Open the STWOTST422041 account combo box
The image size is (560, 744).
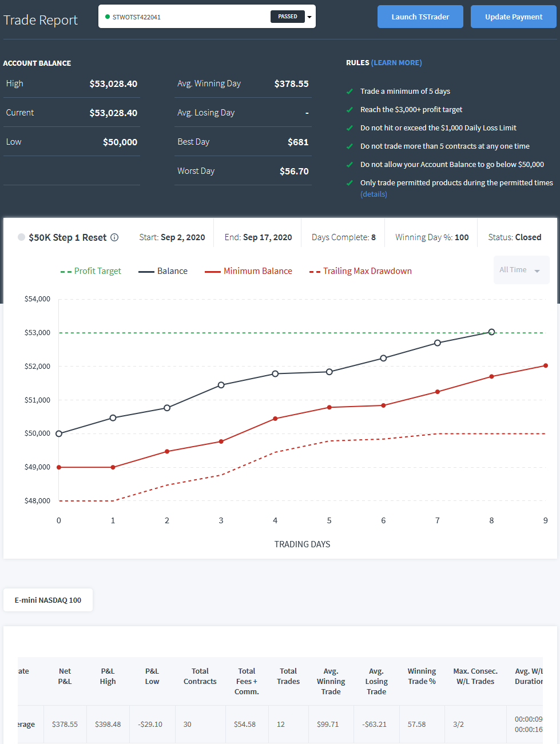coord(207,17)
